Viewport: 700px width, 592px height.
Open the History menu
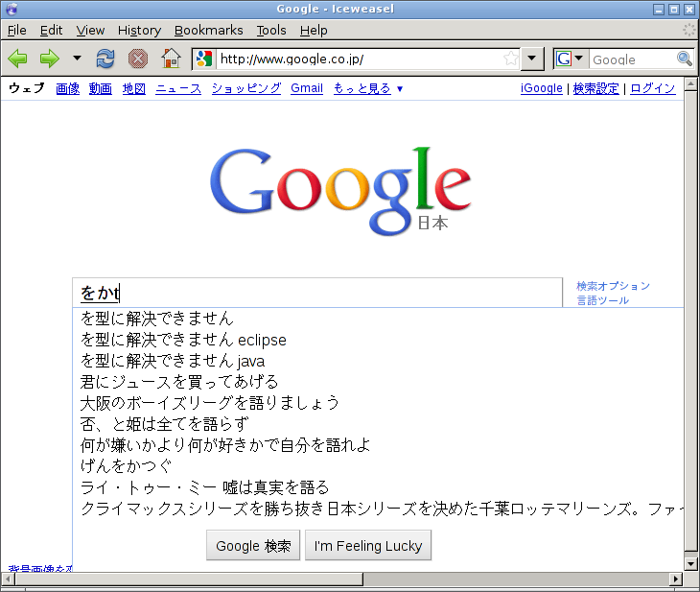(139, 30)
